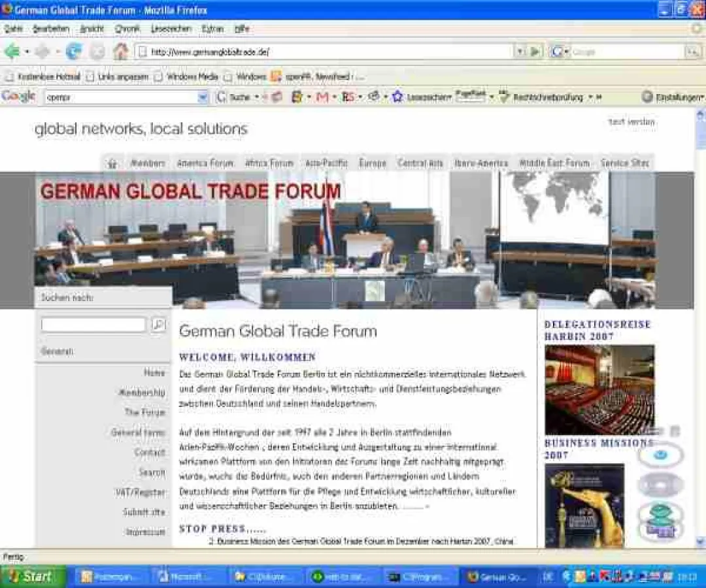The image size is (706, 588).
Task: Open Gmail using the M icon on Google Toolbar
Action: (320, 96)
